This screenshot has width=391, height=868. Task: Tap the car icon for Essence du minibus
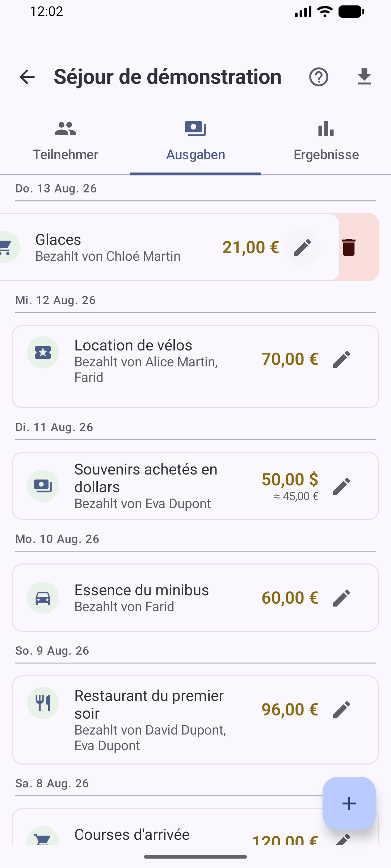coord(43,598)
